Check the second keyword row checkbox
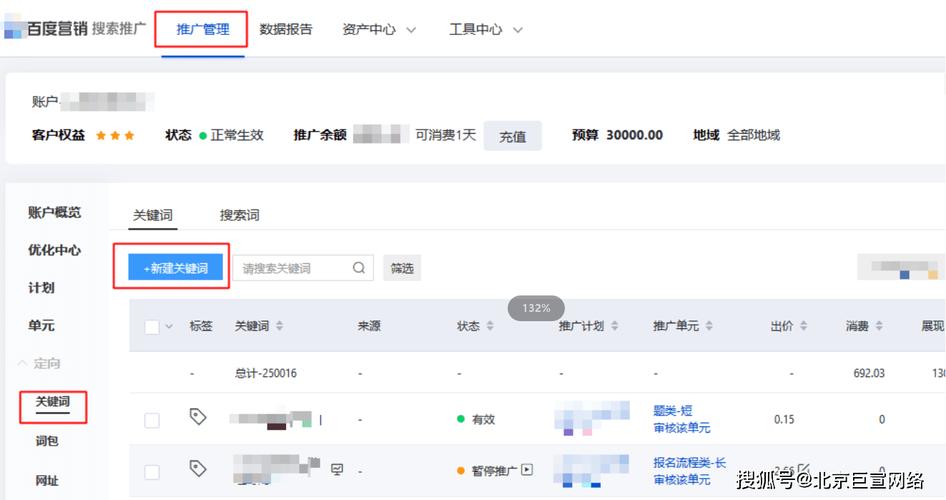Screen dimensions: 946x500 coord(152,472)
